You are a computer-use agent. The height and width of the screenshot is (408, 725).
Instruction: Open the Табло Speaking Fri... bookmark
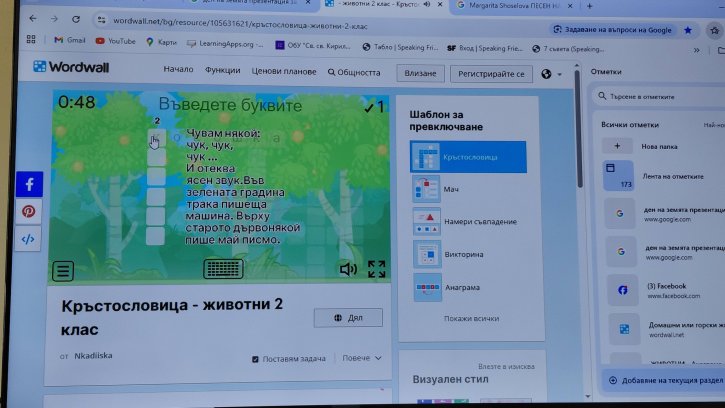[x=400, y=47]
